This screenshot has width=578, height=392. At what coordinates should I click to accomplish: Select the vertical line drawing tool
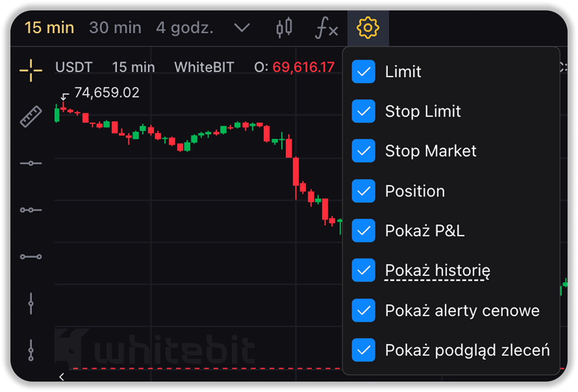tap(31, 303)
